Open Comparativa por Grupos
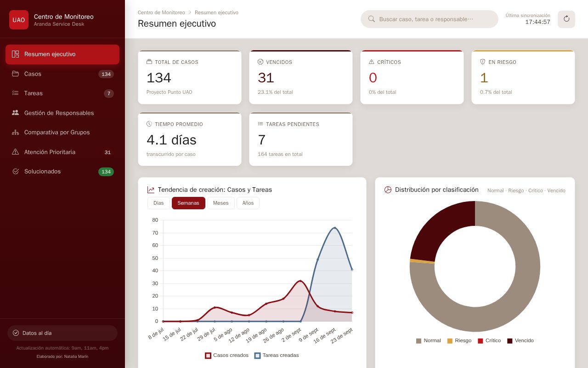 point(62,132)
